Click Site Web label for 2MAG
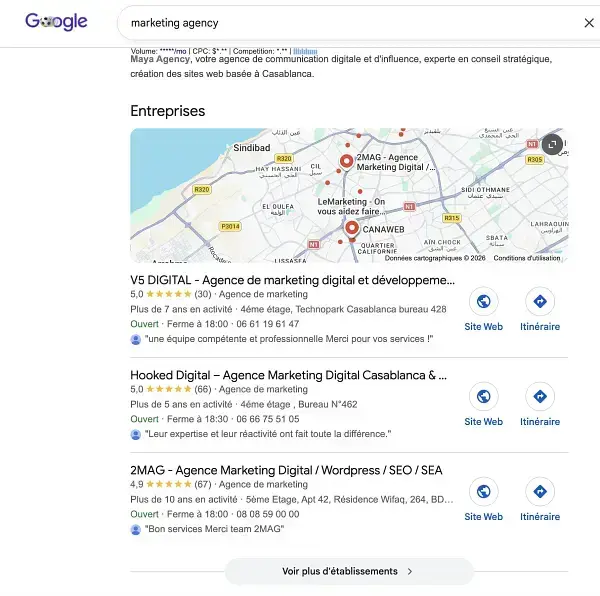 click(x=484, y=516)
